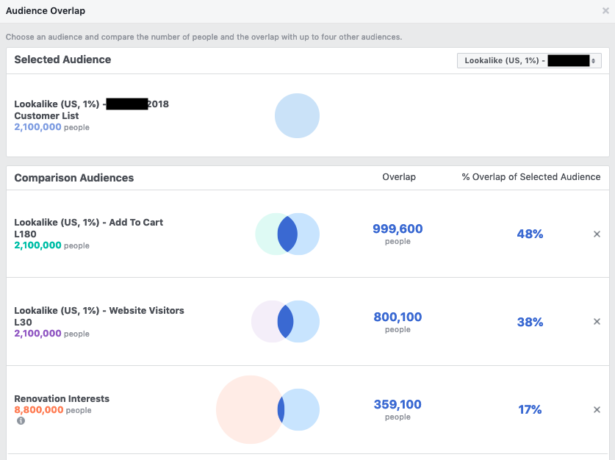Remove the Renovation Interests comparison audience
The width and height of the screenshot is (615, 460).
click(597, 409)
